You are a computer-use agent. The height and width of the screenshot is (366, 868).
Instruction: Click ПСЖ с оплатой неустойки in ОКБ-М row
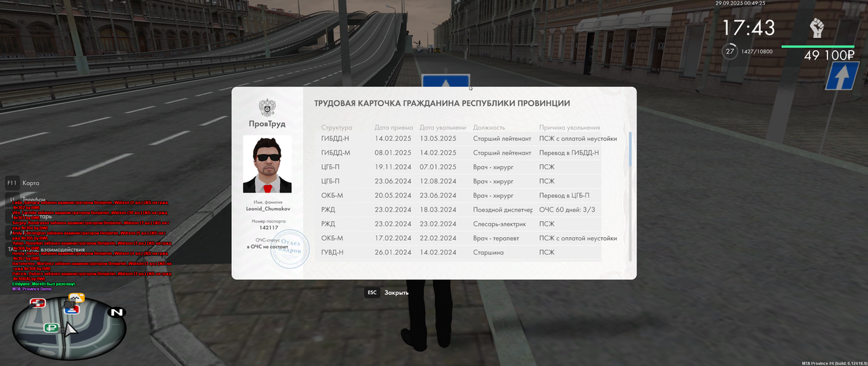coord(578,238)
